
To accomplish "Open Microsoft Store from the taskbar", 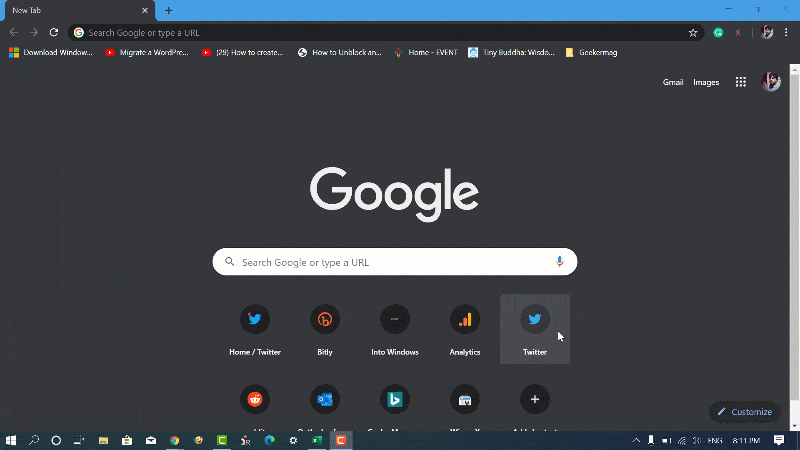I will click(x=127, y=440).
